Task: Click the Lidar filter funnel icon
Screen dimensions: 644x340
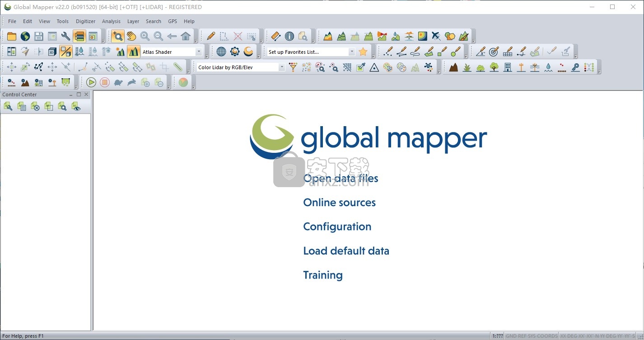Action: point(293,67)
